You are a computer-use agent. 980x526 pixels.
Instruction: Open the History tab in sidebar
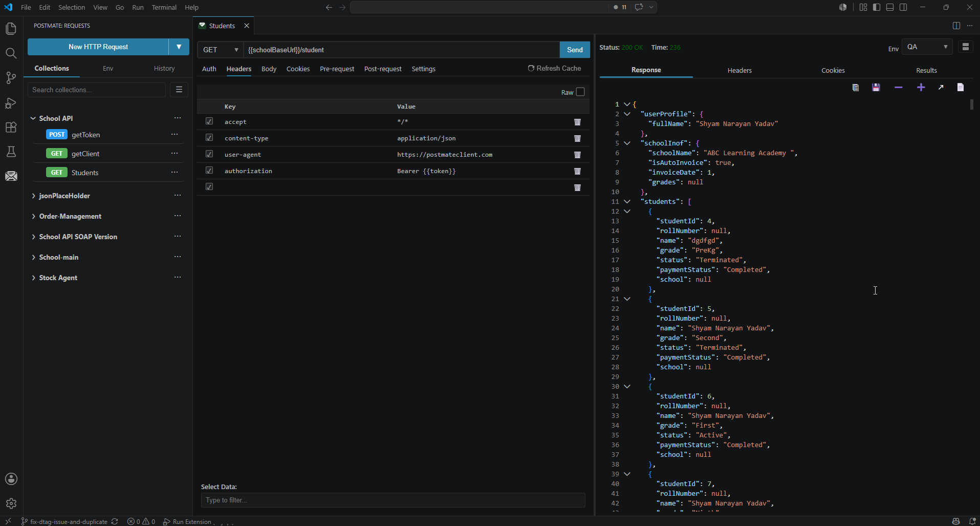click(164, 69)
